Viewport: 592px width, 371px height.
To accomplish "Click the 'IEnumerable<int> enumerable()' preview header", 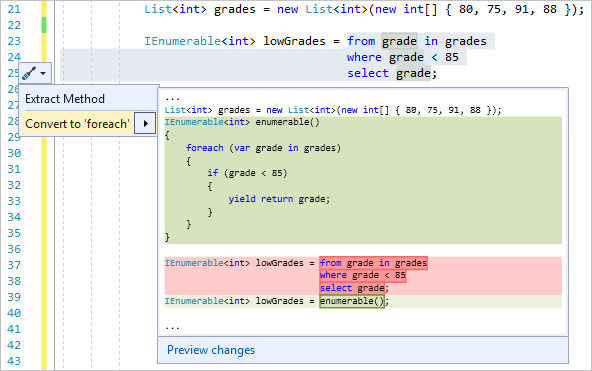I will [242, 122].
